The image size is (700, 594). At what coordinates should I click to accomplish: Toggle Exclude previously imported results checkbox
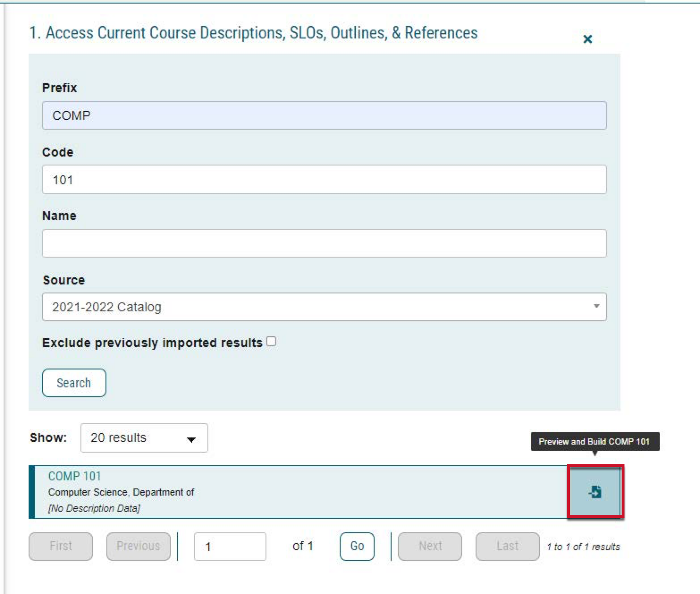click(271, 342)
